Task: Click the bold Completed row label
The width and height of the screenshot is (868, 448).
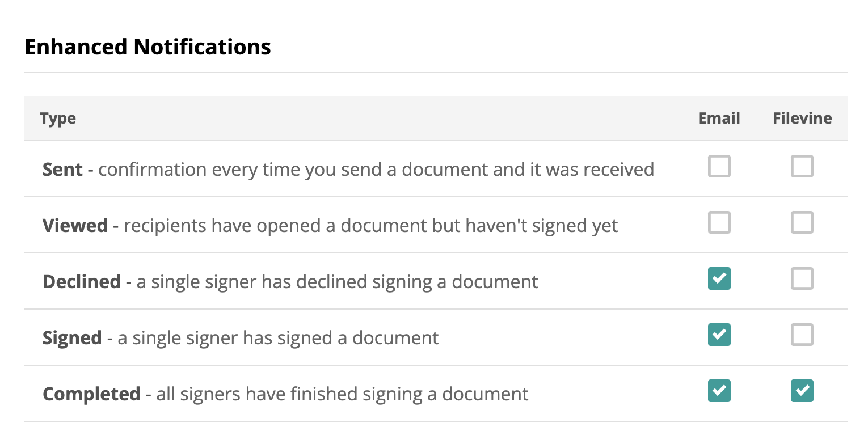Action: 91,394
